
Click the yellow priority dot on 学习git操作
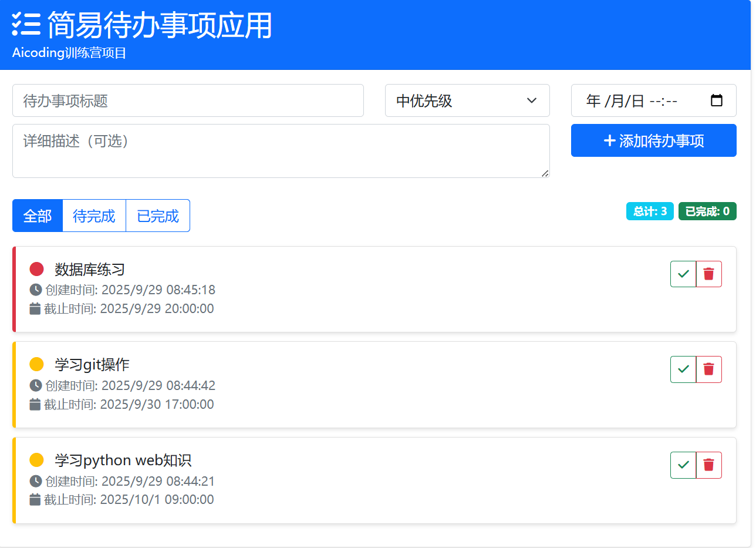click(x=36, y=364)
